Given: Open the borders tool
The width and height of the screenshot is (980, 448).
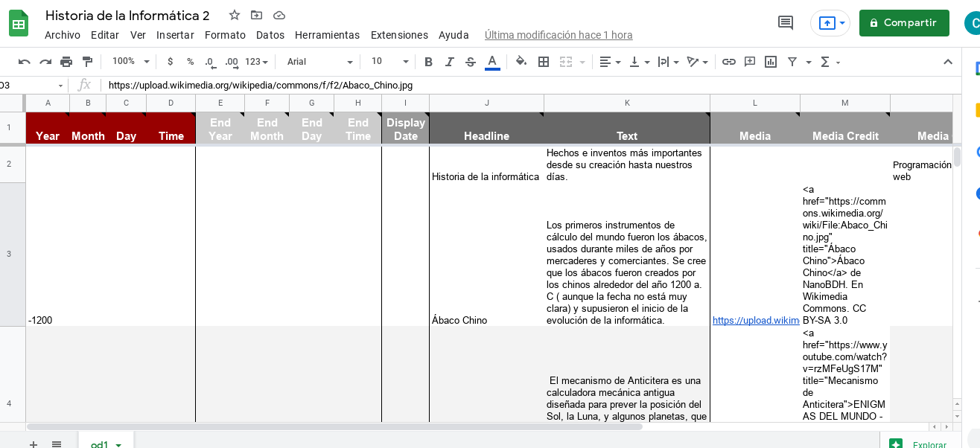Looking at the screenshot, I should point(544,62).
